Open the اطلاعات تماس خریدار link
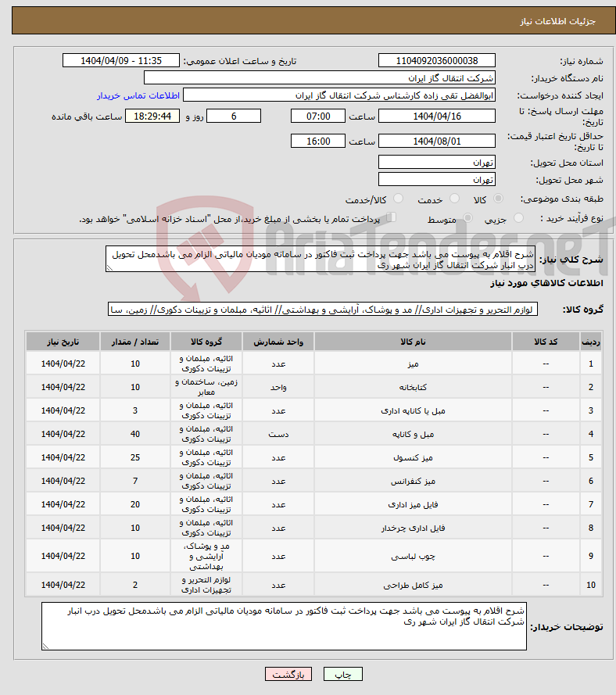Screen dimensions: 616x695 138,95
